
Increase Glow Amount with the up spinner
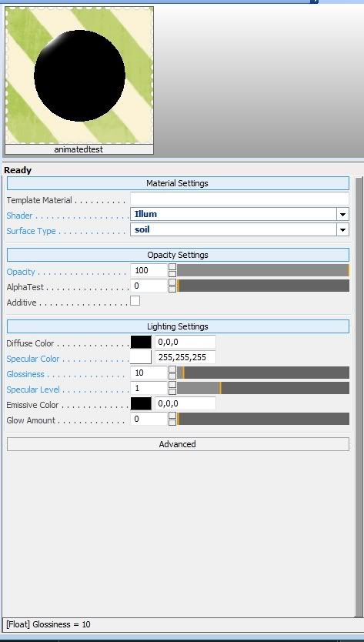[172, 416]
